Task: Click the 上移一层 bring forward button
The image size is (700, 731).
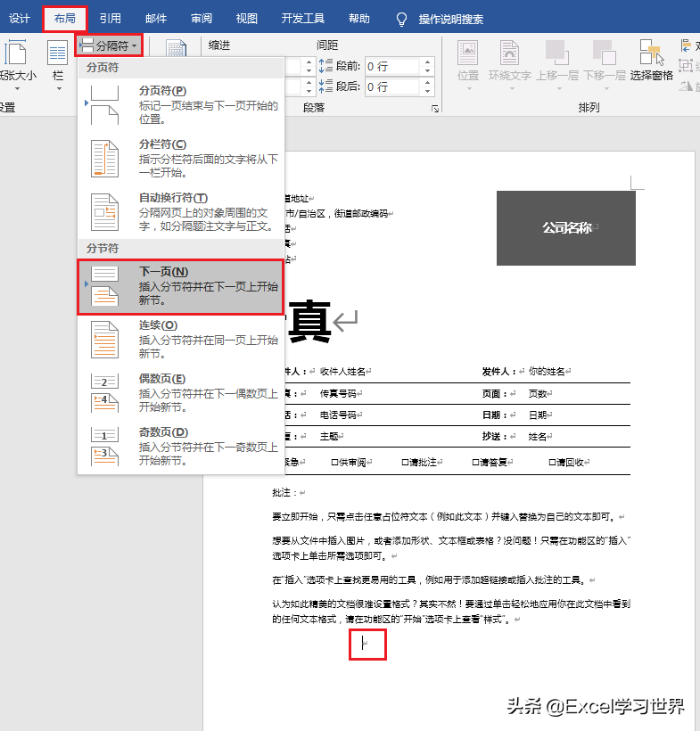Action: pos(557,65)
